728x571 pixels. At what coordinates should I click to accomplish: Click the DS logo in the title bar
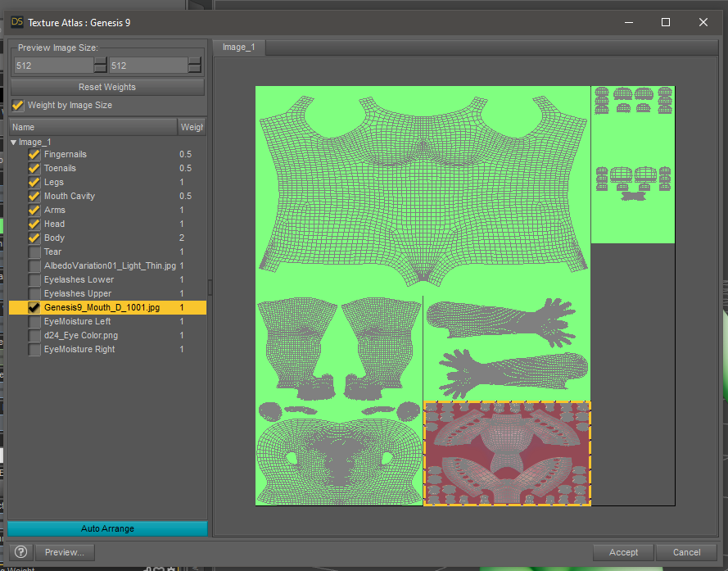point(16,22)
